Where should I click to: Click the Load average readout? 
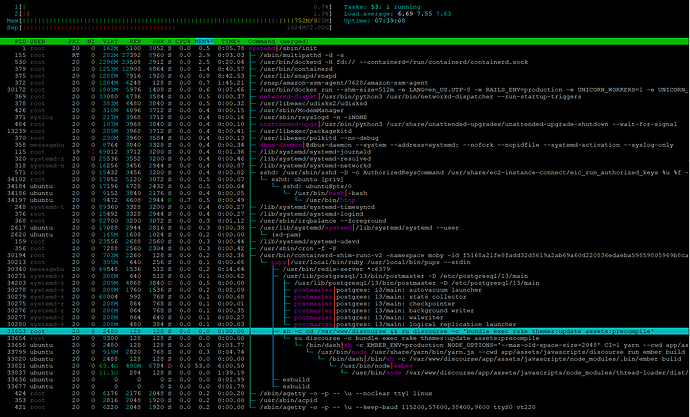397,14
